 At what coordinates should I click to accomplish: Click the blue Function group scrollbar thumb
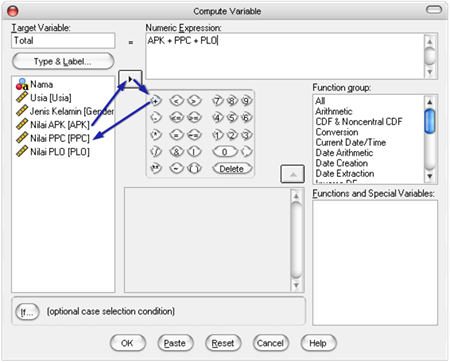coord(430,121)
